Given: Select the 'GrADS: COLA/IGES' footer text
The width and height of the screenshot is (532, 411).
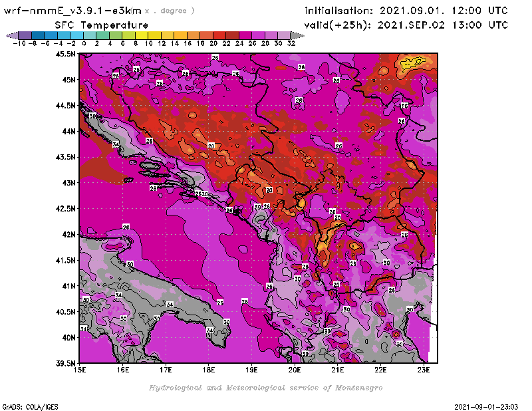Looking at the screenshot, I should click(x=30, y=407).
